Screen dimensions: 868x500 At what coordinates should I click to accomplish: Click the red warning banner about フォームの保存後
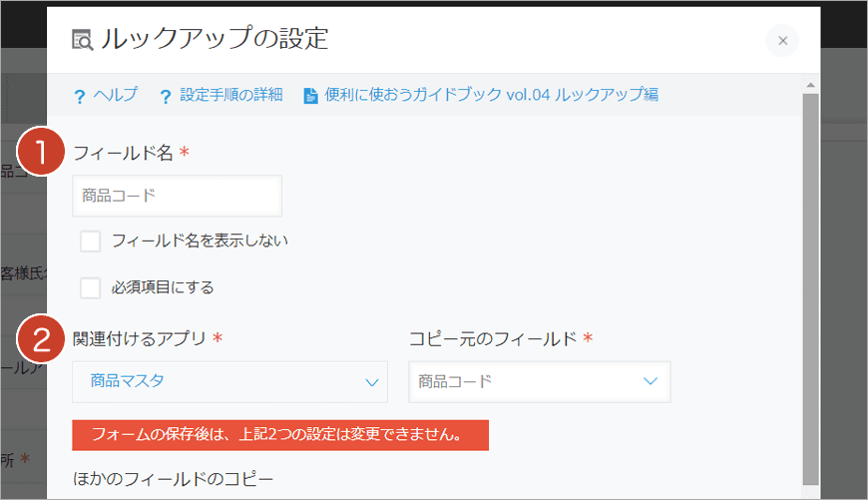pyautogui.click(x=279, y=435)
